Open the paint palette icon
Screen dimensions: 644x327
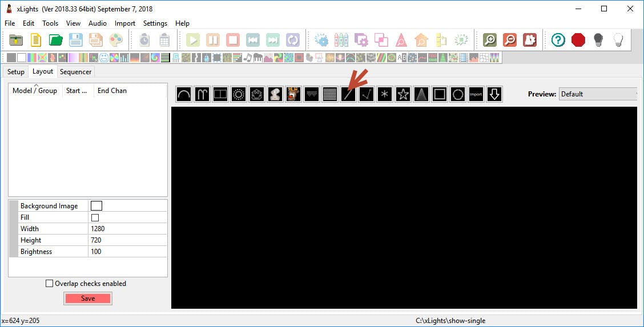tap(115, 40)
